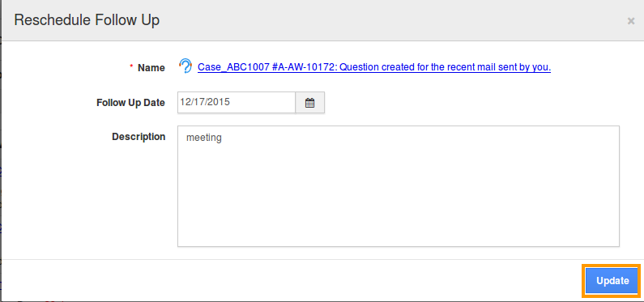Click the Name field label
This screenshot has width=644, height=302.
[151, 68]
